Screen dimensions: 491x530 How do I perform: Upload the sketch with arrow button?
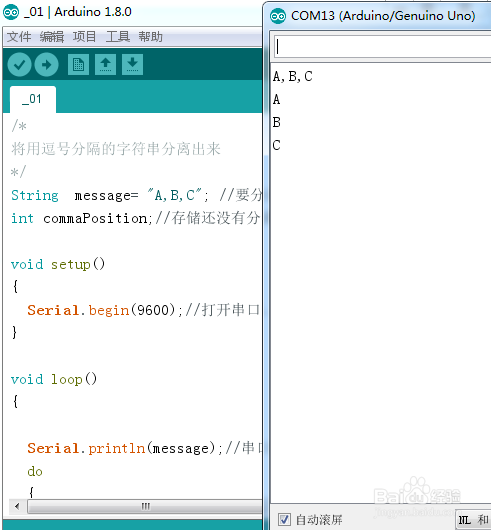point(47,64)
